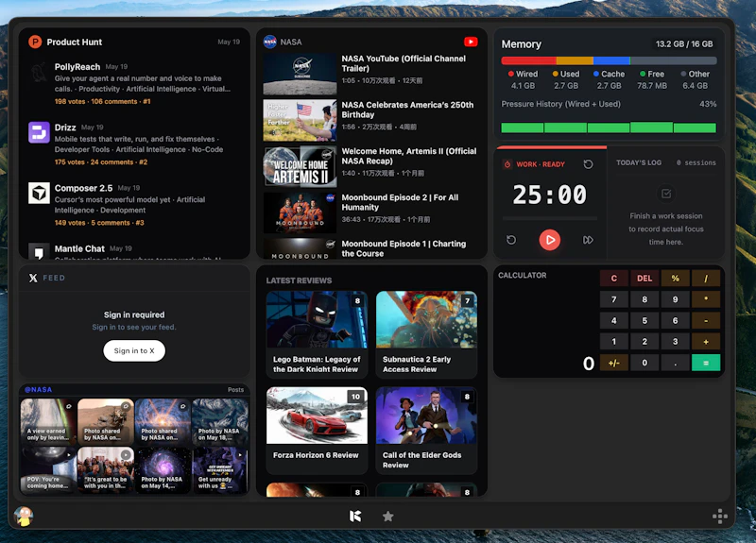
Task: Open Lego Batman Legacy review card
Action: pos(317,334)
